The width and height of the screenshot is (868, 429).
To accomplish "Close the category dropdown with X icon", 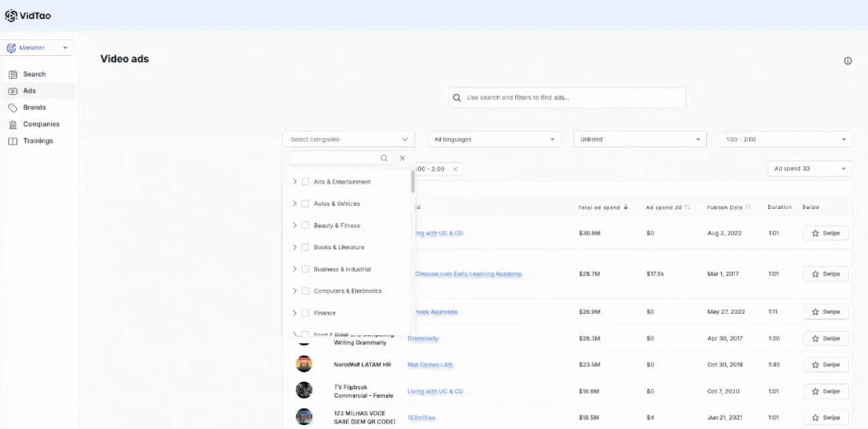I will (x=402, y=158).
